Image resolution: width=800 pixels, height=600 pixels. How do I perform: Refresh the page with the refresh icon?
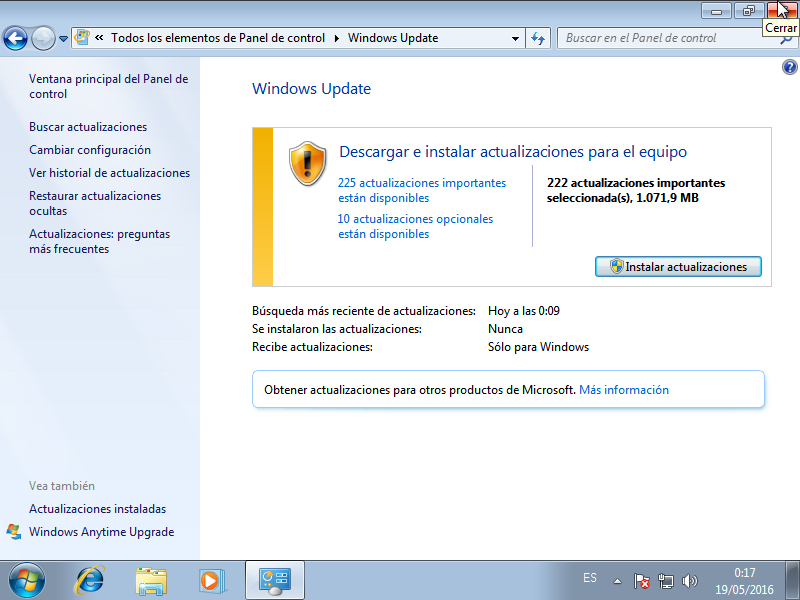click(x=538, y=38)
